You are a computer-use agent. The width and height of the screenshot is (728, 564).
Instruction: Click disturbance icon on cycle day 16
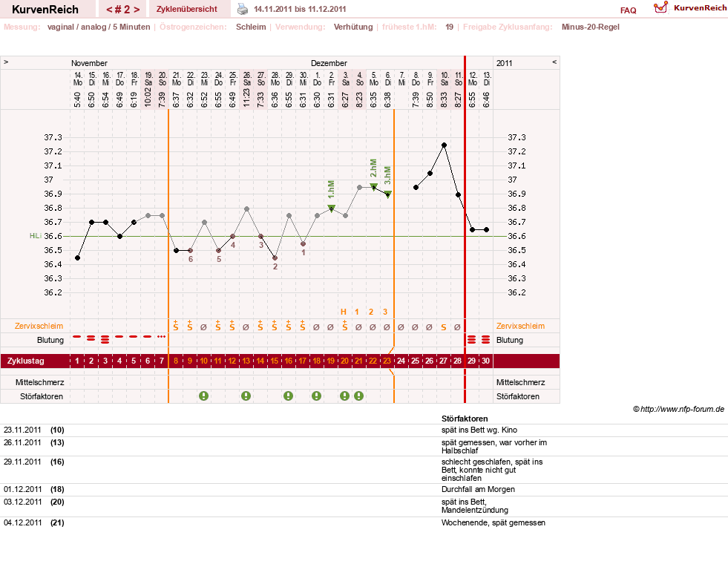pos(289,396)
